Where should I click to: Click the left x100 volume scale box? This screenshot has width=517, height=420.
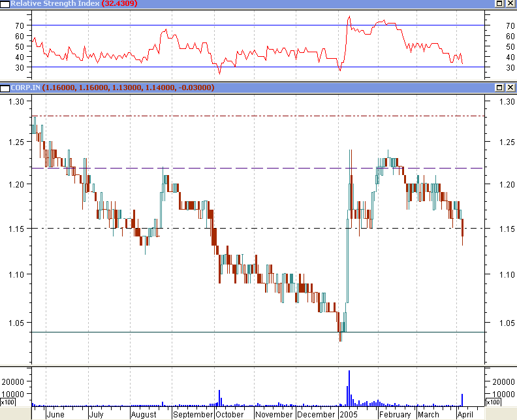[x=7, y=402]
